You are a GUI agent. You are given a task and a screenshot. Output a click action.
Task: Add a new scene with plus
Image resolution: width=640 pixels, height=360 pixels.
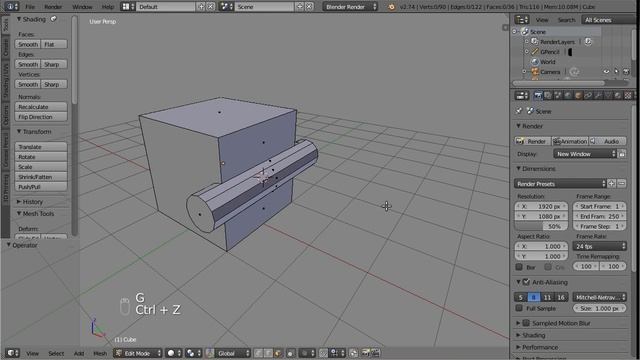point(300,7)
